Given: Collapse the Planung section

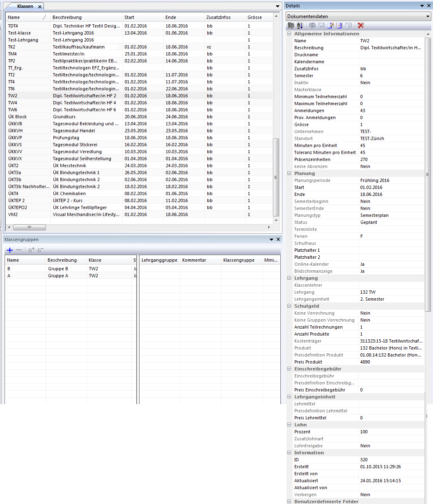Looking at the screenshot, I should [289, 173].
